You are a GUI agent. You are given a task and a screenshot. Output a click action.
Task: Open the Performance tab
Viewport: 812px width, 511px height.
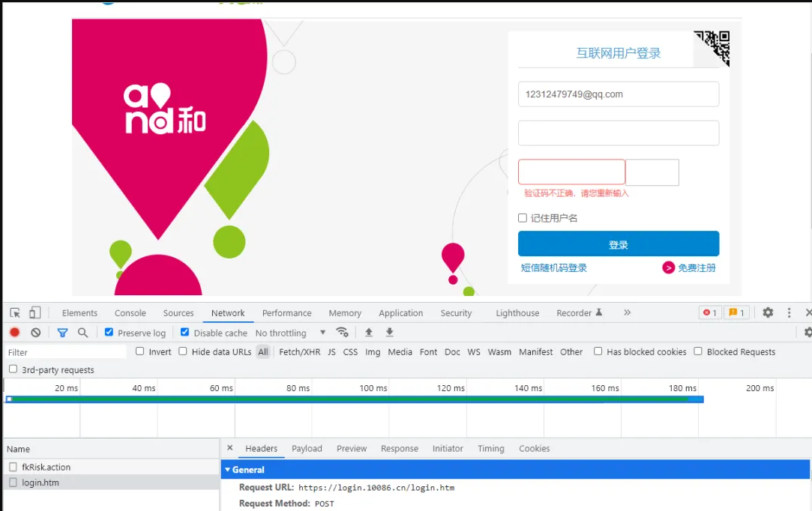[287, 312]
